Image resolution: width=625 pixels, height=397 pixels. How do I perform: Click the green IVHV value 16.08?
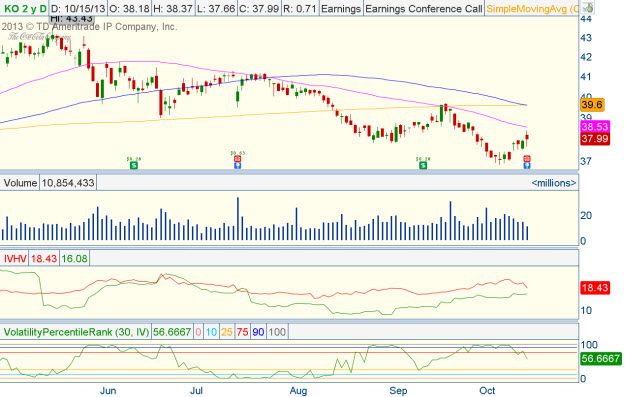pyautogui.click(x=74, y=259)
